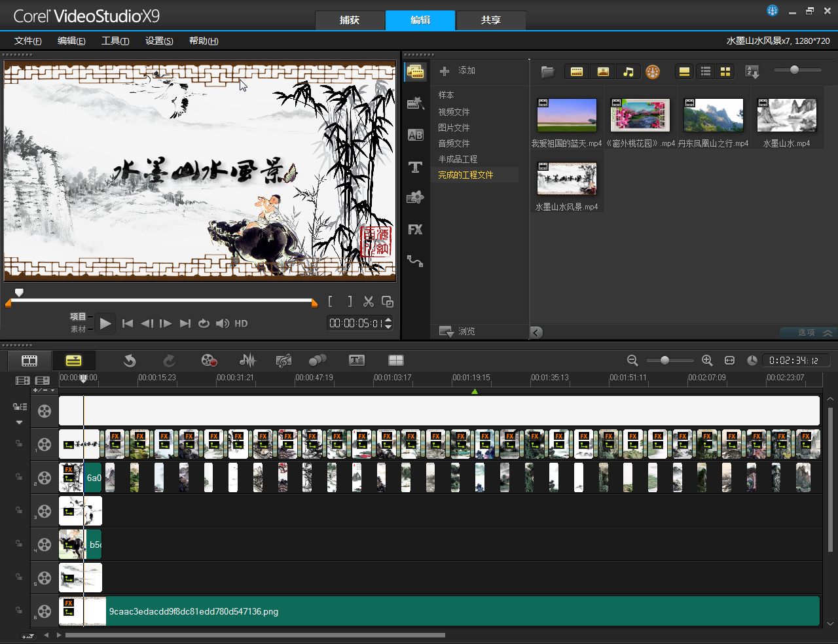
Task: Toggle showing videos in the library
Action: (577, 72)
